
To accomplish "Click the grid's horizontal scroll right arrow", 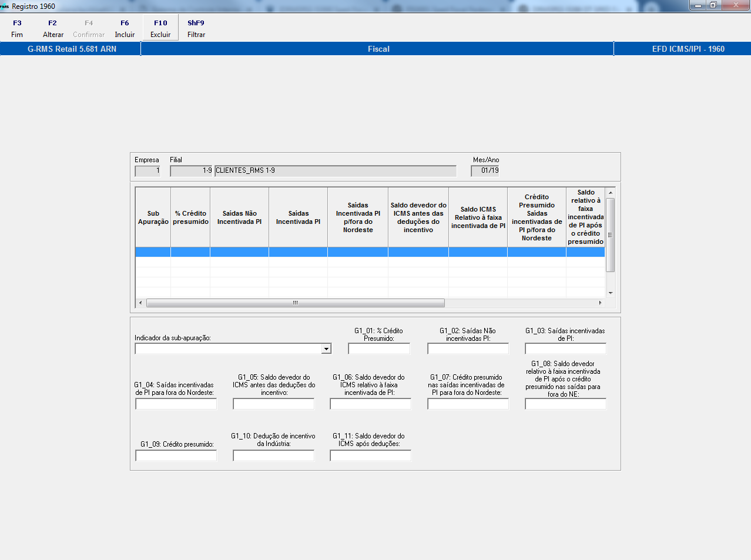I will click(600, 303).
